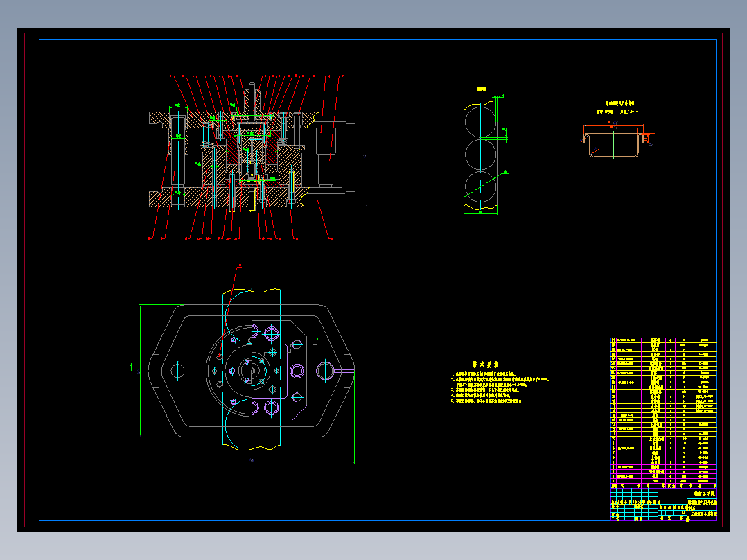The height and width of the screenshot is (560, 747).
Task: Click the fifth numbered technical requirement line
Action: 487,401
